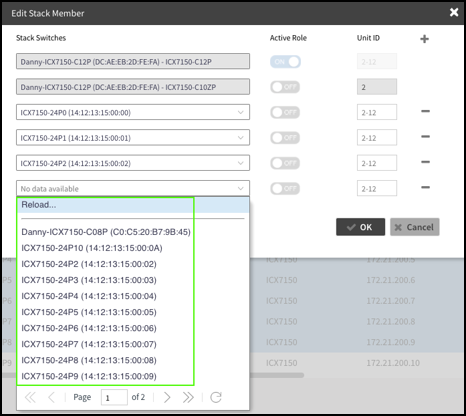Click the Page number input field
The image size is (466, 416).
(x=114, y=397)
